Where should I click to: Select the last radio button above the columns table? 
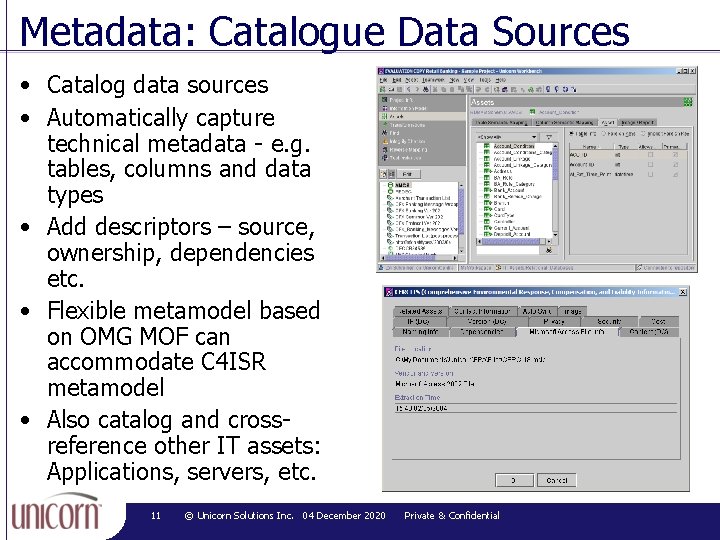[x=644, y=134]
